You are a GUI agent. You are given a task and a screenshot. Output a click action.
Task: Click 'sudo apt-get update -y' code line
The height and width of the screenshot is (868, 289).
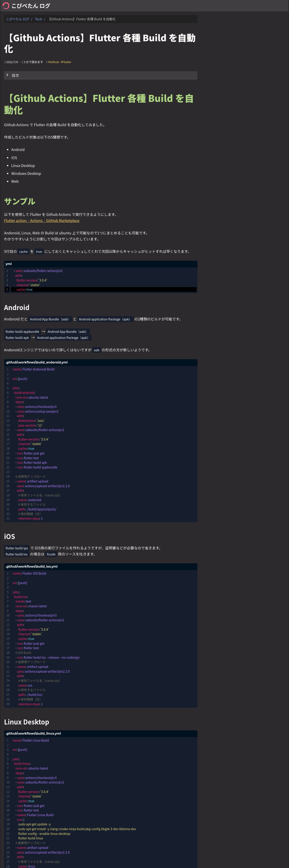click(x=34, y=824)
